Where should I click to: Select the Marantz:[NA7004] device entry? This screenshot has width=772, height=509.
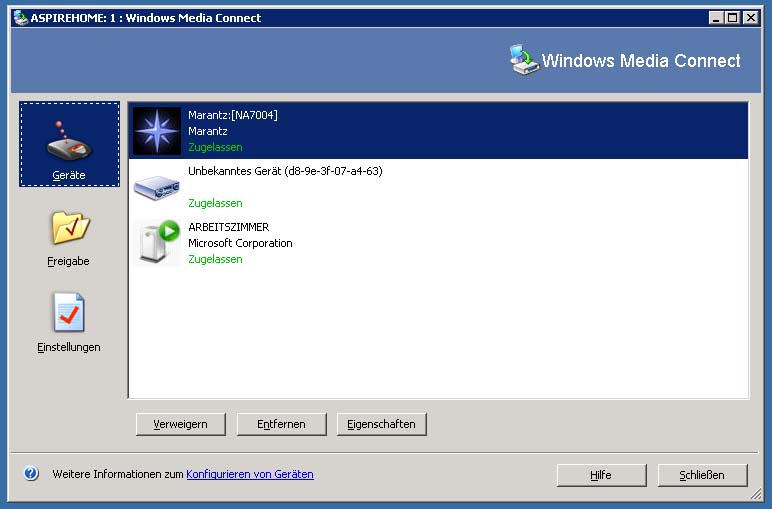pyautogui.click(x=440, y=131)
